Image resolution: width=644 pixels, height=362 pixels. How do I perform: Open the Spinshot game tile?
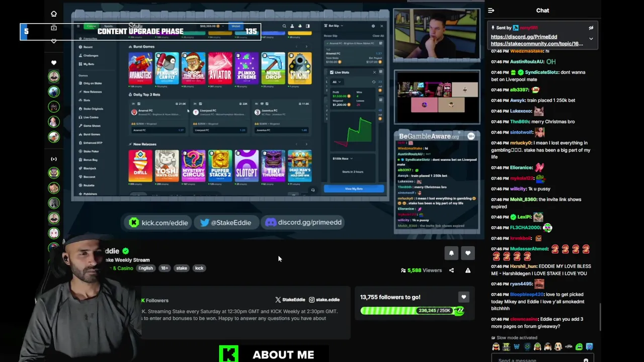coord(300,68)
